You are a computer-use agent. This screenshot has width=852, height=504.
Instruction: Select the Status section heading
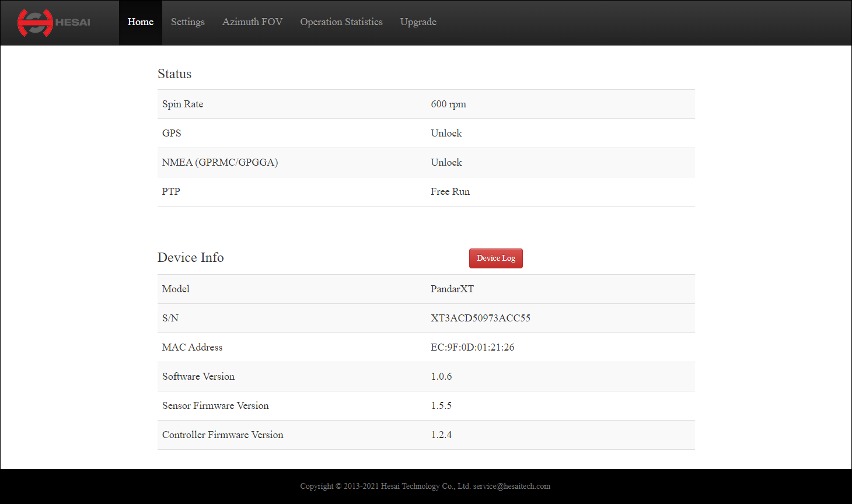pyautogui.click(x=174, y=74)
